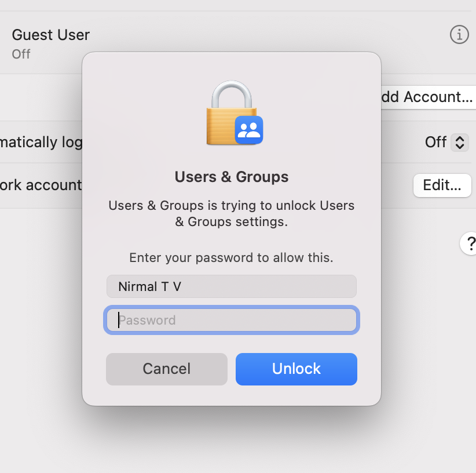Click the automatically log in label
Image resolution: width=476 pixels, height=473 pixels.
(x=41, y=143)
